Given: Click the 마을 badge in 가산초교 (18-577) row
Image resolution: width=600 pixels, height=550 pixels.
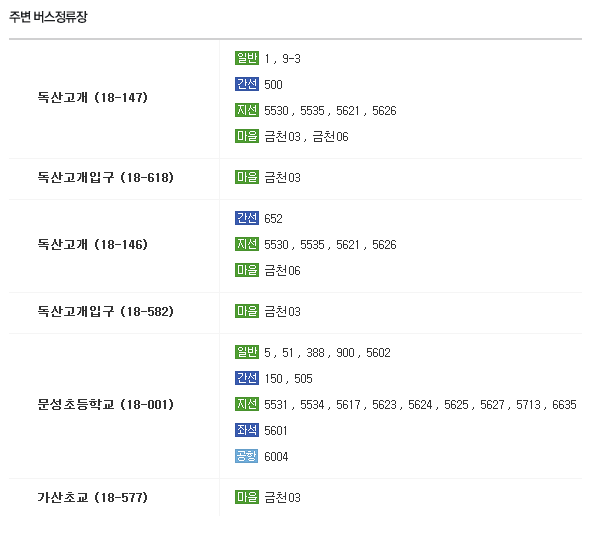Looking at the screenshot, I should click(247, 497).
